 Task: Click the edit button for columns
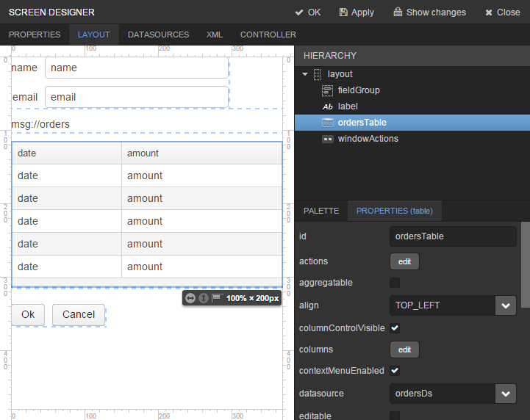[x=404, y=350]
